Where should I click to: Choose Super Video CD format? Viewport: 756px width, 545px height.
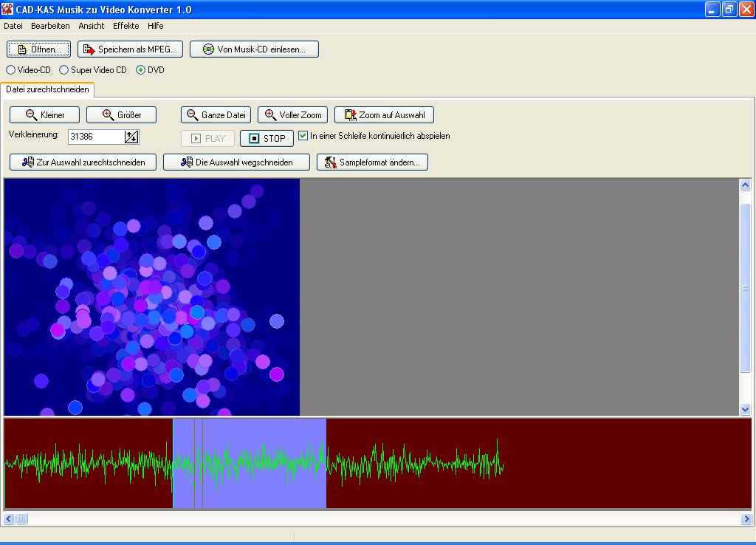64,70
